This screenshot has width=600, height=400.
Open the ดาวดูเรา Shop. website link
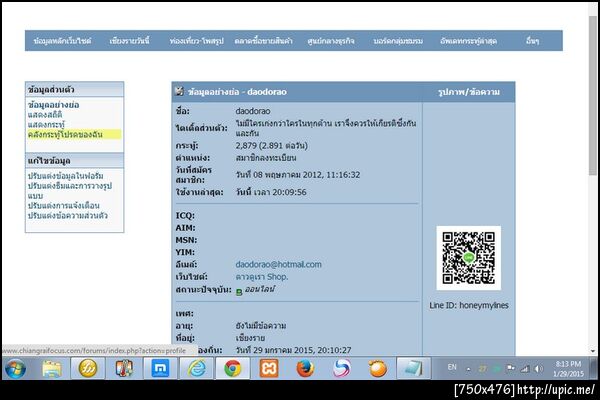[x=262, y=277]
